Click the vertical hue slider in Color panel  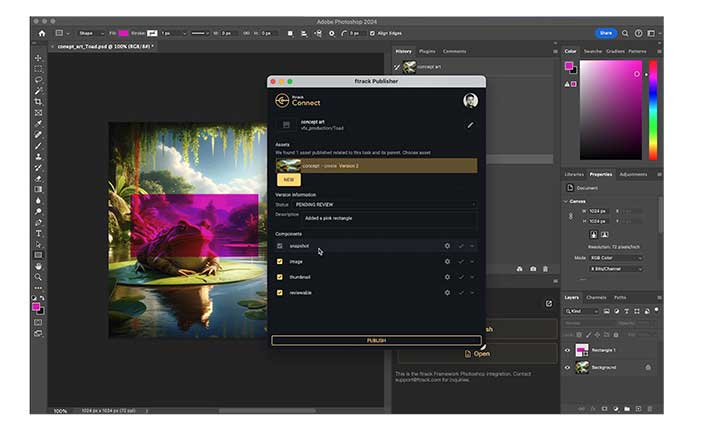[653, 110]
